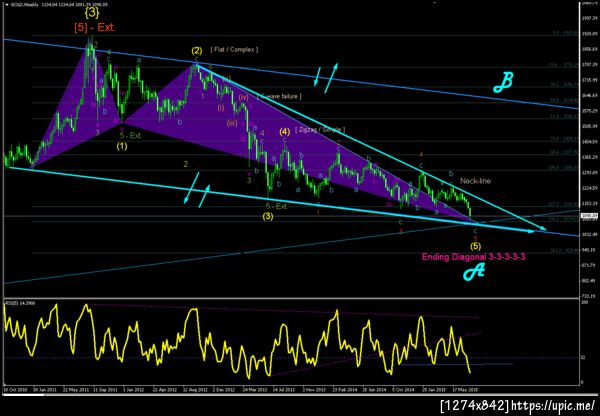
Task: Click the 23 Feb 2014 date label
Action: click(344, 389)
